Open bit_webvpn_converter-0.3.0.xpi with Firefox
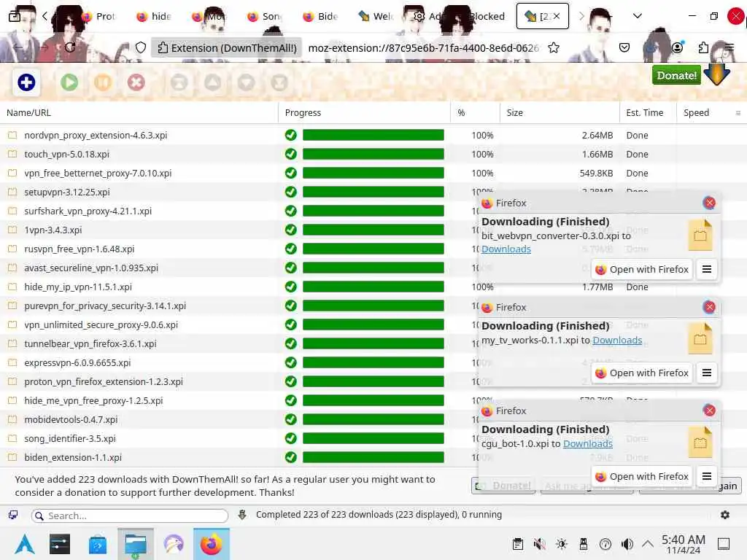Screen dimensions: 747x560 (642, 270)
